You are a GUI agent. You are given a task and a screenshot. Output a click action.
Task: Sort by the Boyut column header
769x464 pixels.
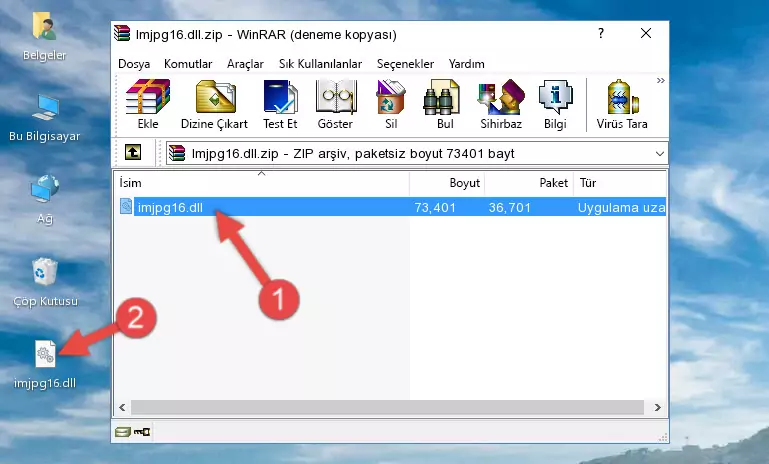coord(447,183)
